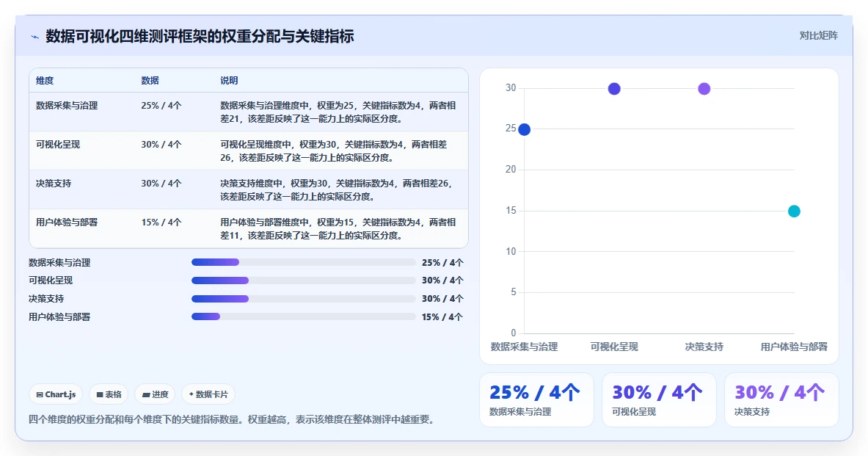Screen dimensions: 868x456
Task: Click the 30% / 4个 value in 可视化呈现 row
Action: coord(161,144)
